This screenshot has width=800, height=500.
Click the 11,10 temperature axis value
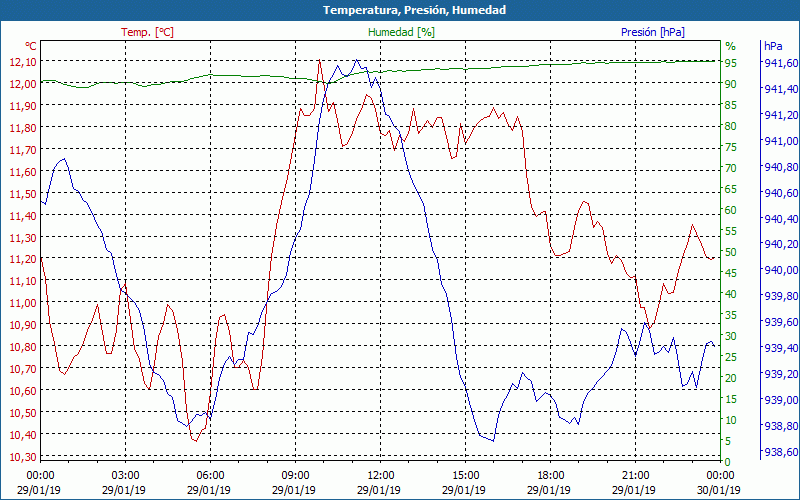pos(23,281)
